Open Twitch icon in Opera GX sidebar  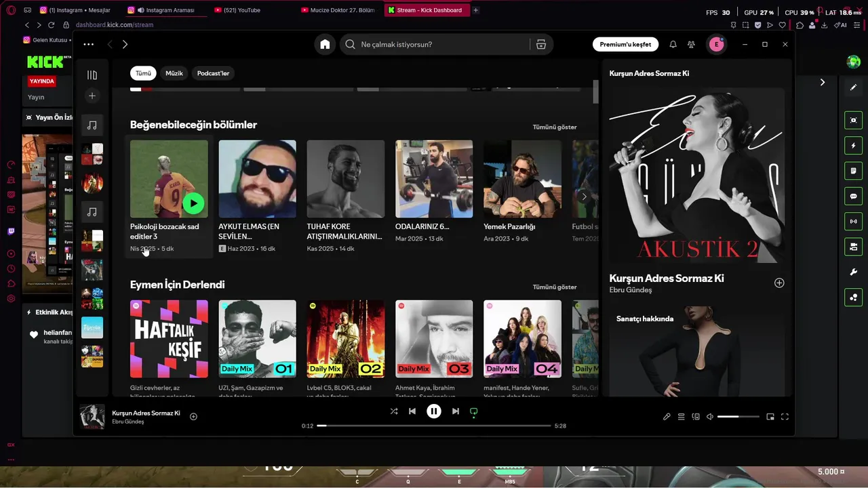point(11,231)
